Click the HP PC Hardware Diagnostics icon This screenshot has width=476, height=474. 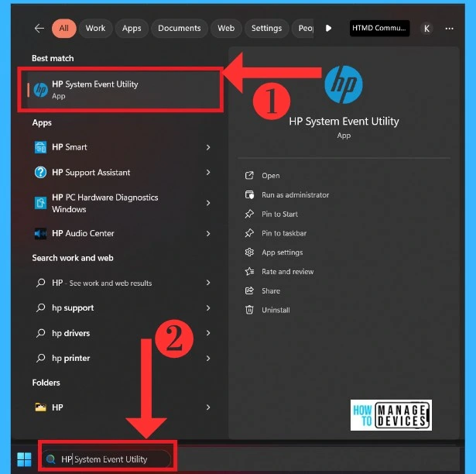pos(40,203)
